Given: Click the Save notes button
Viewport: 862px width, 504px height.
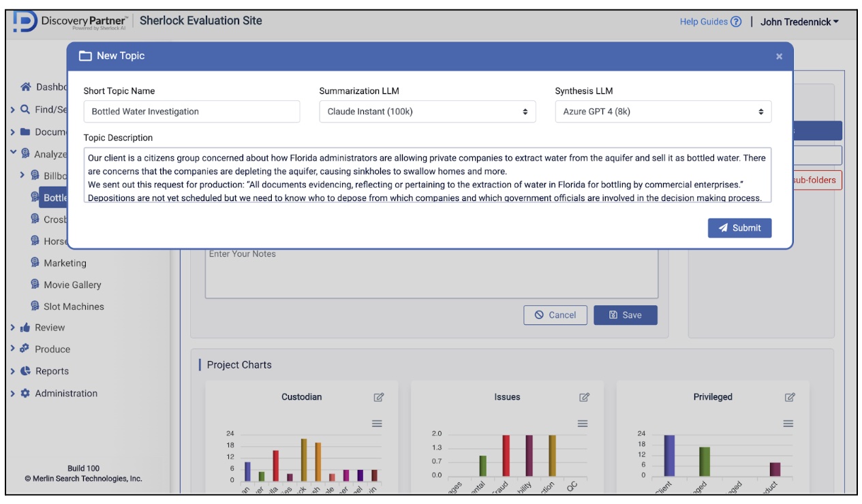Looking at the screenshot, I should (625, 315).
